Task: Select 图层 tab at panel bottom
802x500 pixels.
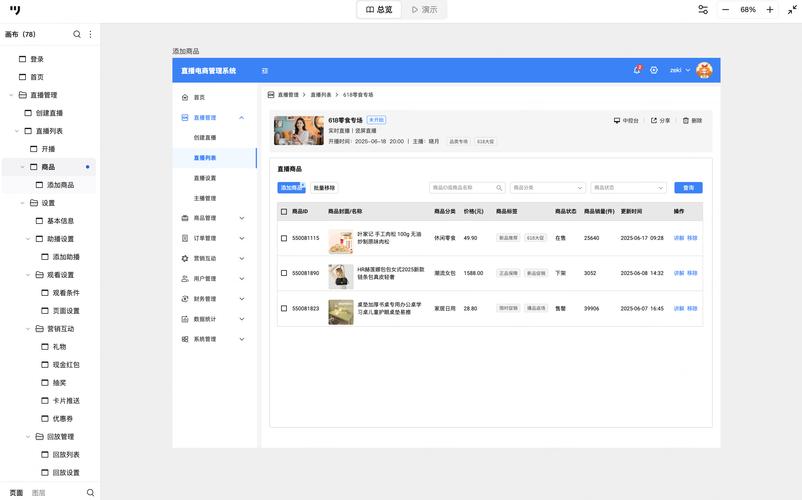Action: (x=38, y=493)
